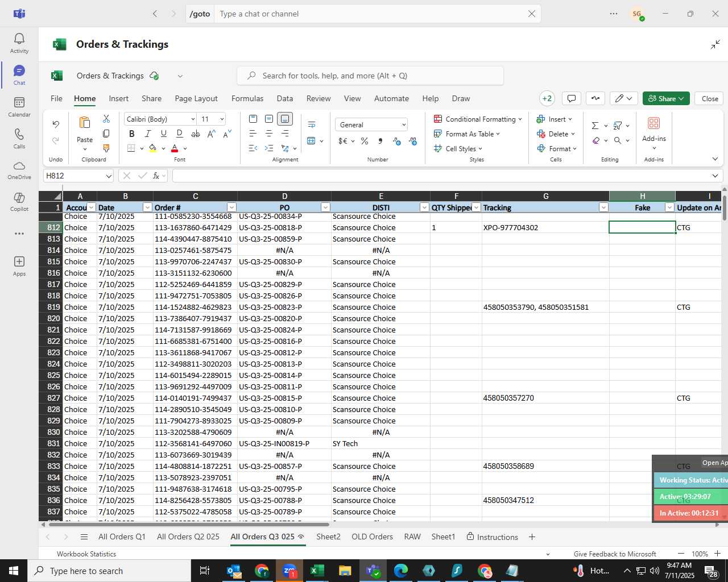
Task: Switch to OLD Orders sheet tab
Action: coord(372,537)
